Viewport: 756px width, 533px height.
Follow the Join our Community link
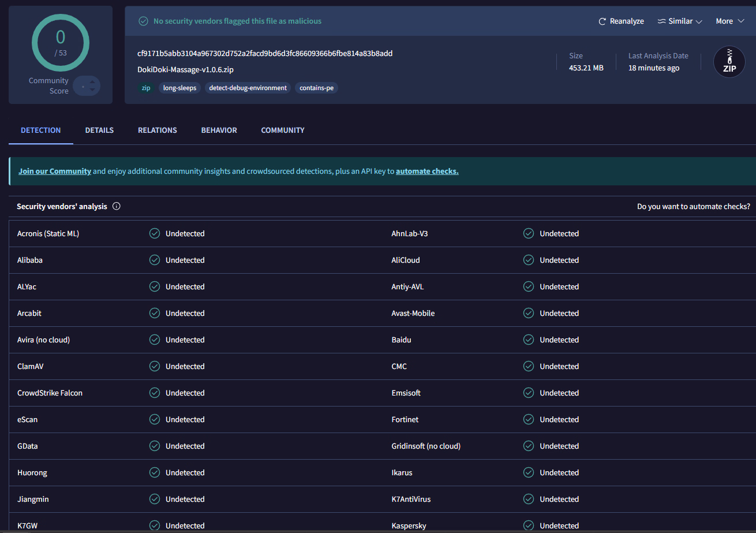pyautogui.click(x=55, y=172)
